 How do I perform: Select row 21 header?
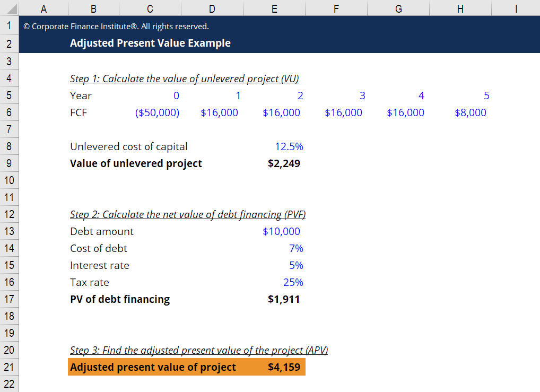pyautogui.click(x=9, y=367)
